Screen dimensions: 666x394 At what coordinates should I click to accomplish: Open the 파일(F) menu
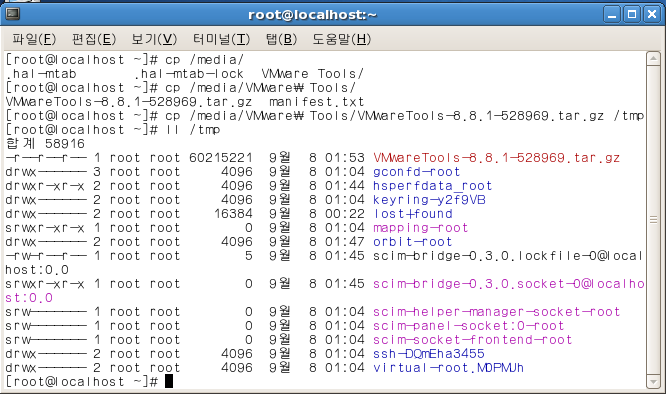(34, 39)
